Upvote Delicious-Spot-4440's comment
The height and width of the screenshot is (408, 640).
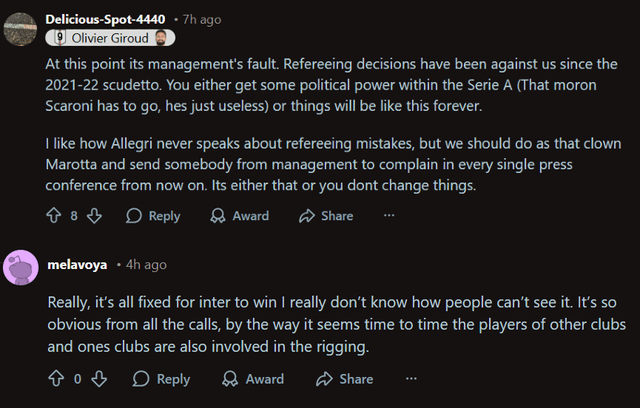55,215
